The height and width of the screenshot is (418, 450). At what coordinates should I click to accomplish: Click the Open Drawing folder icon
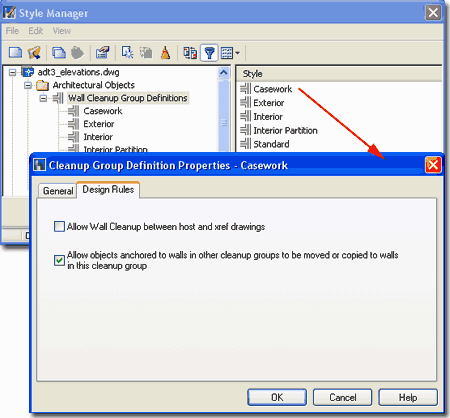[34, 52]
